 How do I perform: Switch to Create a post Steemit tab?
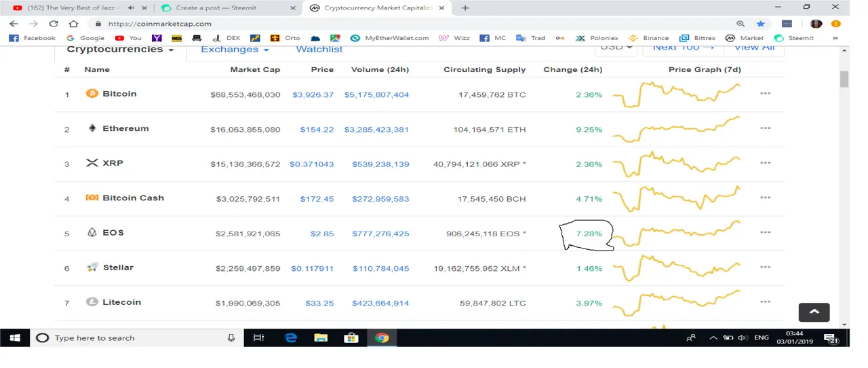tap(227, 8)
